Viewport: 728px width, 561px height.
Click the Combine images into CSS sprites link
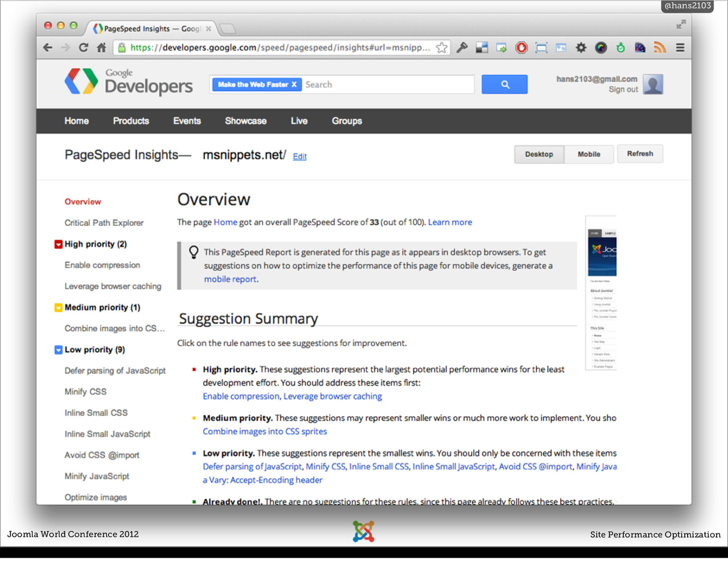click(265, 431)
